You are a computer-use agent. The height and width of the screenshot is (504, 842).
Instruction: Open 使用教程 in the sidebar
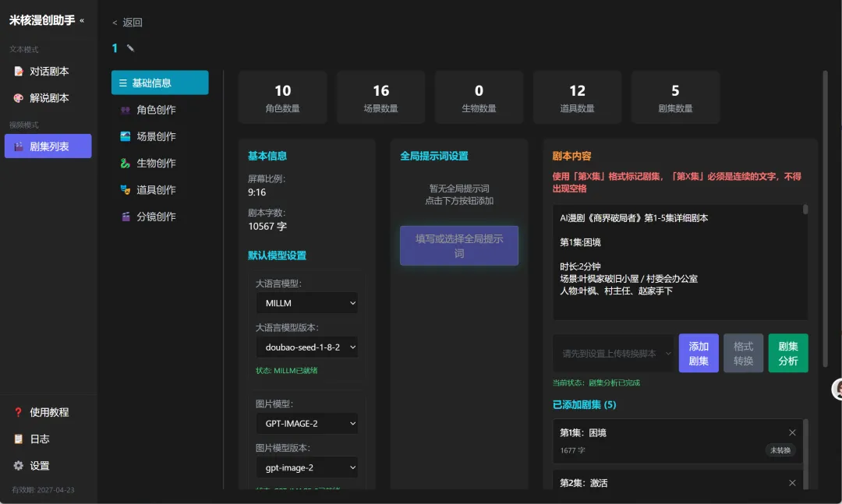[48, 412]
